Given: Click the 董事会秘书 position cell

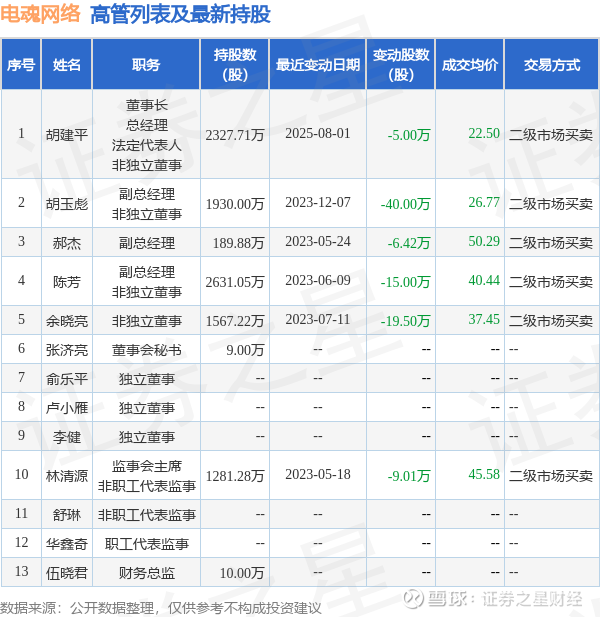Looking at the screenshot, I should [x=146, y=350].
